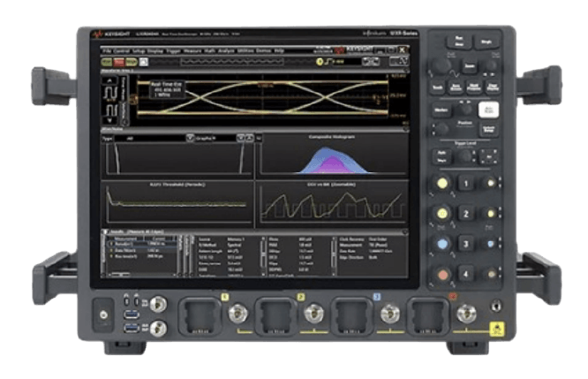Push the Markers front panel key
The image size is (588, 379).
click(x=441, y=110)
